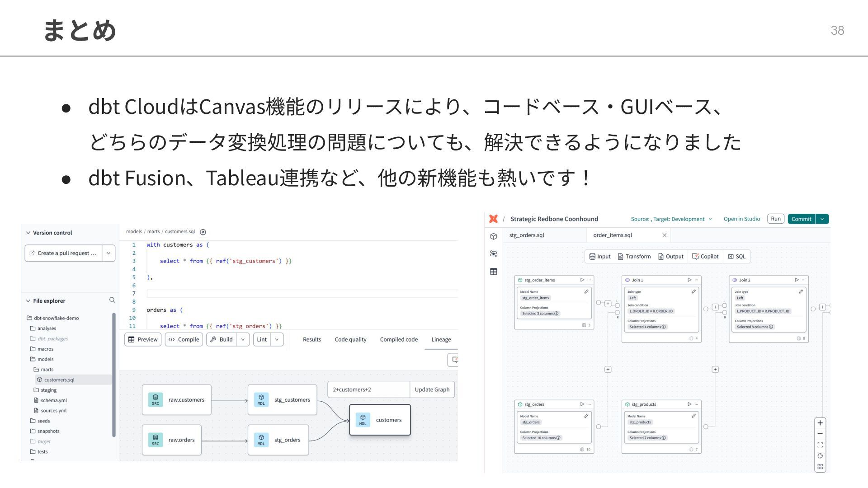Collapse the Version control section
The width and height of the screenshot is (868, 488).
(28, 233)
